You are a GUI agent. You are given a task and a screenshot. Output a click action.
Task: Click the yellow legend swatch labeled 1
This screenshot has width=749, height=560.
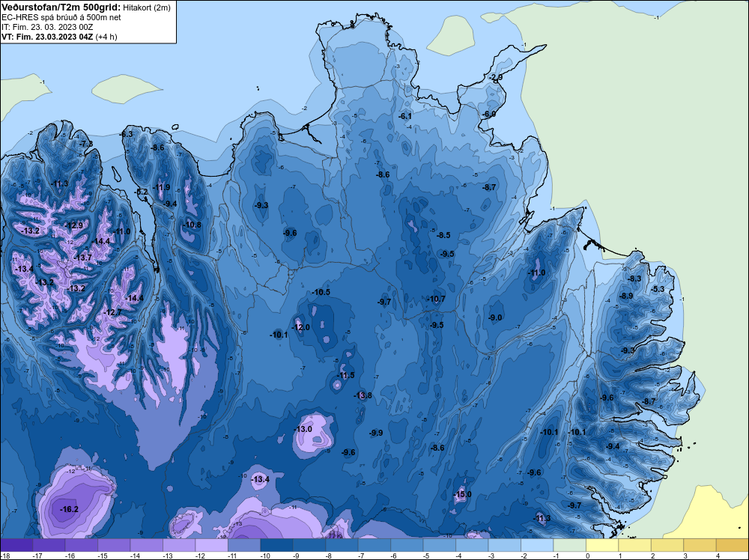coord(635,545)
